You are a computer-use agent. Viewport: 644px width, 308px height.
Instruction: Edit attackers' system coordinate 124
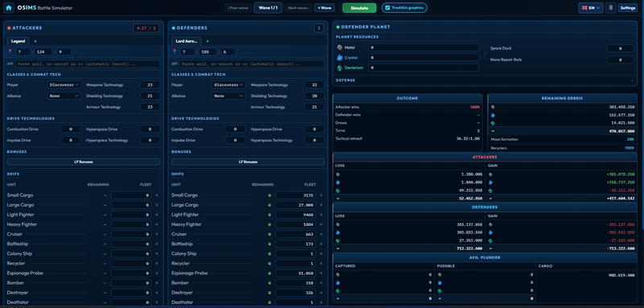tap(43, 51)
